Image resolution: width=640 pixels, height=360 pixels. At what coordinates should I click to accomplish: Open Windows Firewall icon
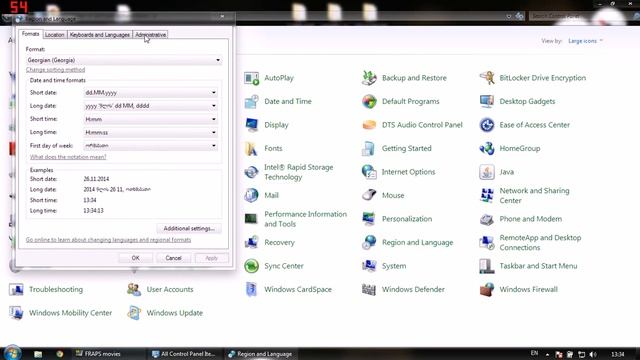coord(487,289)
